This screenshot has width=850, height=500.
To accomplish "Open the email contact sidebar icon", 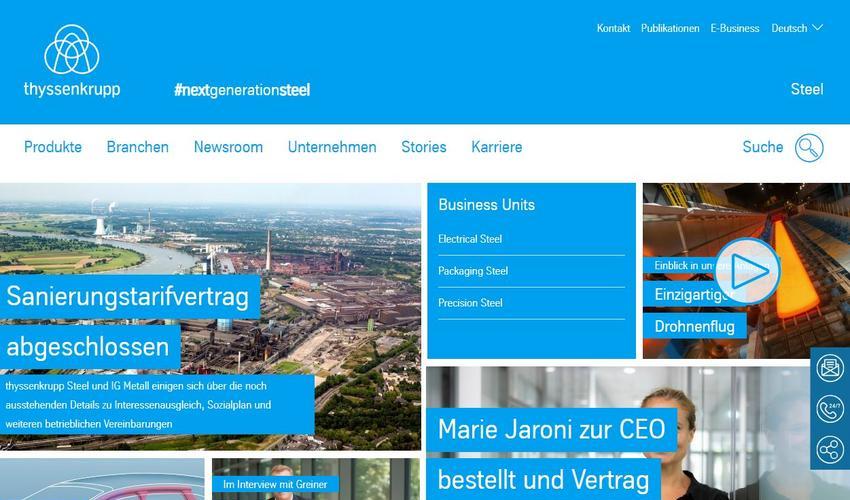I will (830, 368).
